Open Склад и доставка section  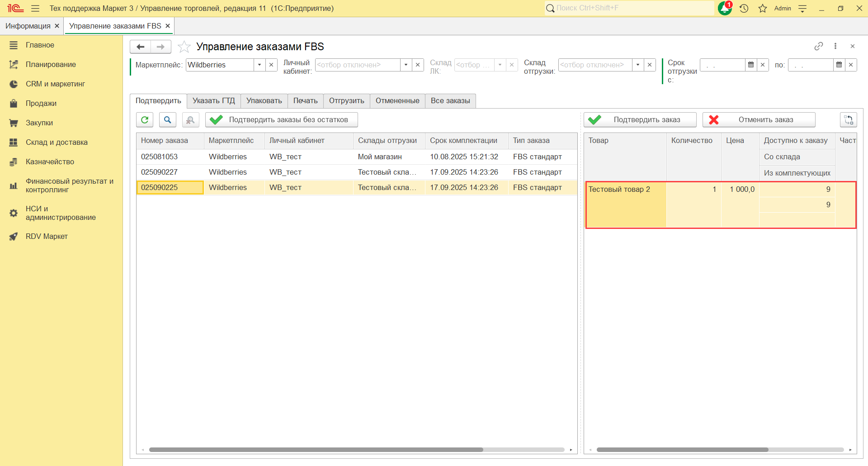[x=57, y=142]
